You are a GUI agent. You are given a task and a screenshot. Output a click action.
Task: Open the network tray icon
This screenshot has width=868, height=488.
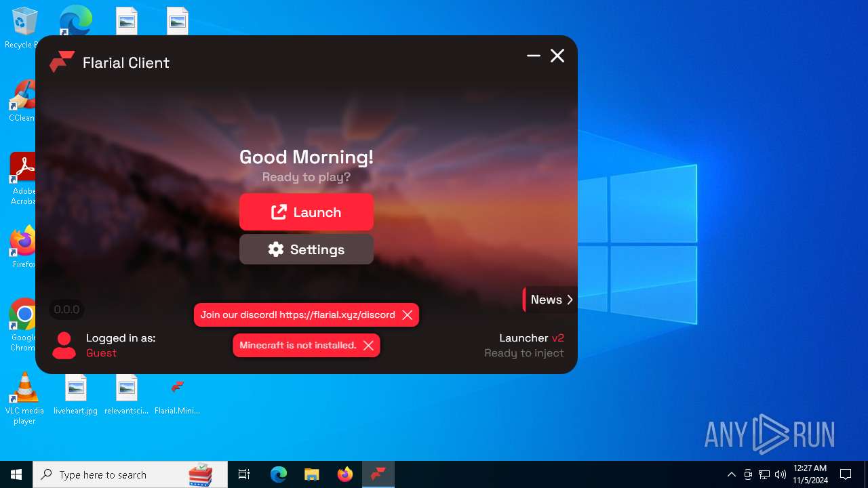(764, 474)
